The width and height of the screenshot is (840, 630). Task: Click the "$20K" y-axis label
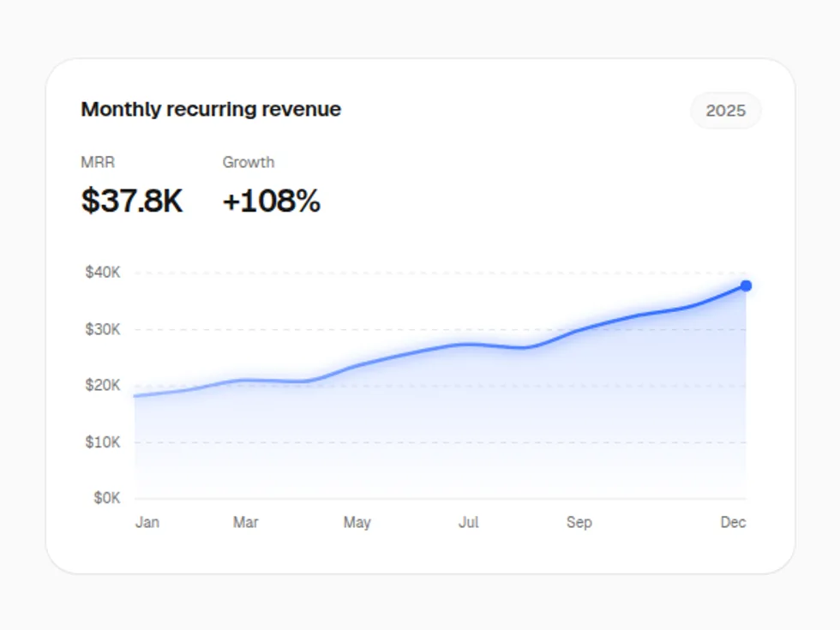pos(103,385)
